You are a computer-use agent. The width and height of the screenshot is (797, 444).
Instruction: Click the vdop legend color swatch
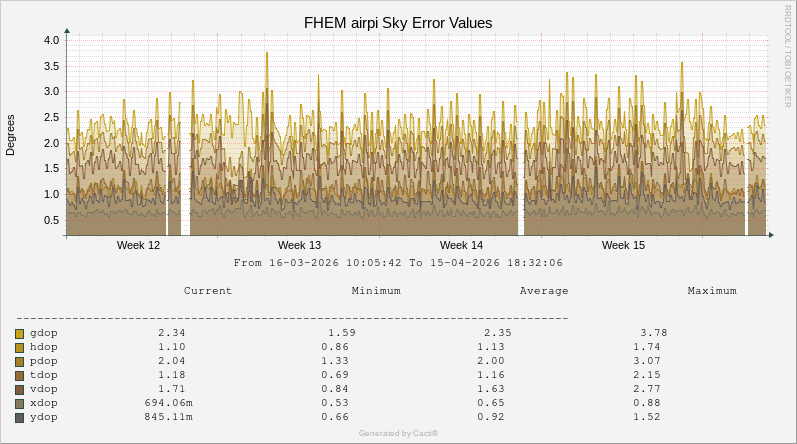(19, 389)
